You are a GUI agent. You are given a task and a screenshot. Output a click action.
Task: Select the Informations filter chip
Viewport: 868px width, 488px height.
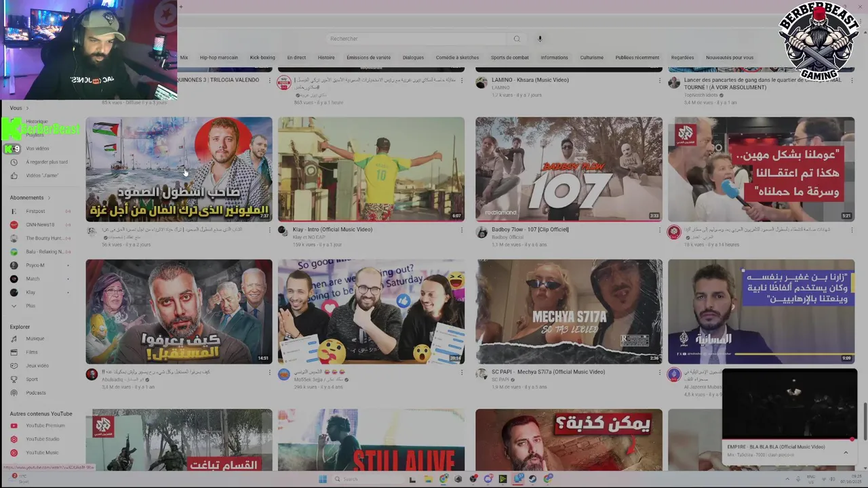(x=554, y=58)
